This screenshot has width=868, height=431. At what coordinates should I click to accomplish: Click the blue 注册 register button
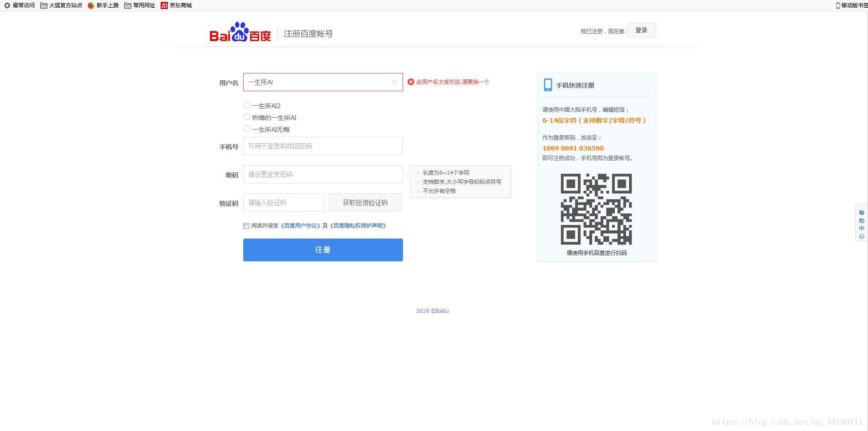pos(323,250)
